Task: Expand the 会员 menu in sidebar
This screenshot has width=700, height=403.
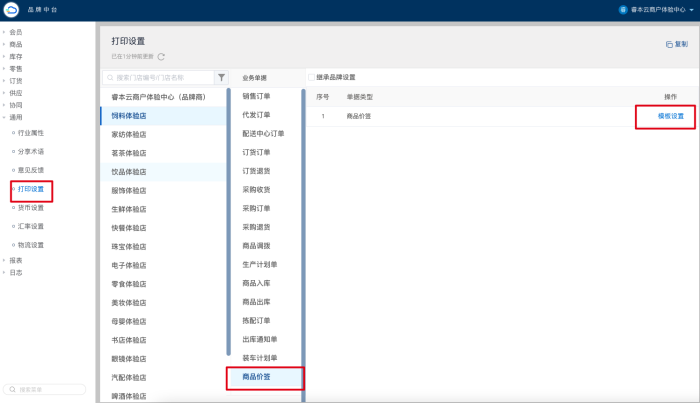Action: coord(15,32)
